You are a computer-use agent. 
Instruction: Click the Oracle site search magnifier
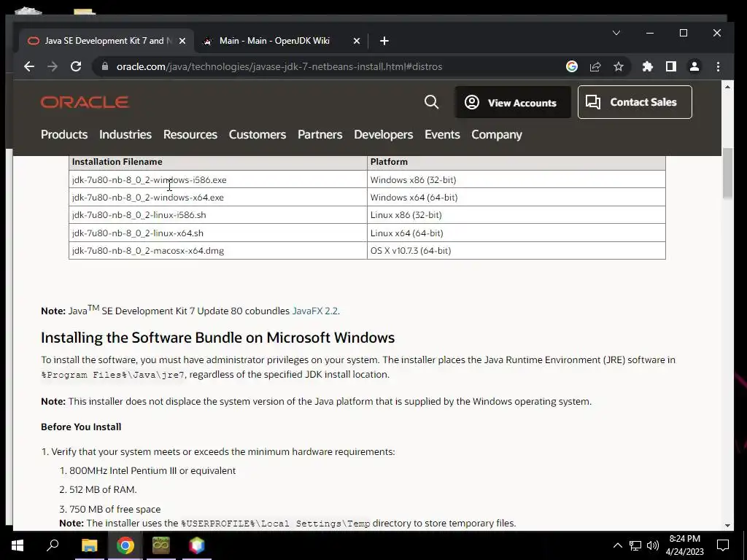coord(431,102)
